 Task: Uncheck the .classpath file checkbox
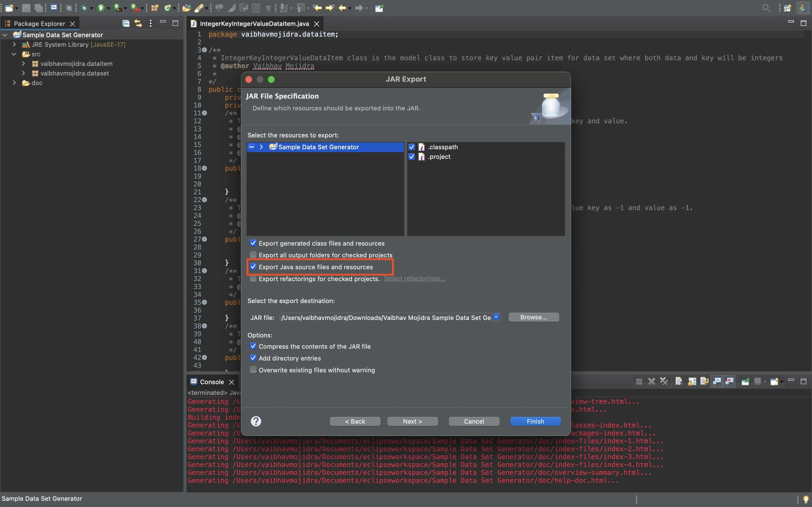tap(412, 147)
